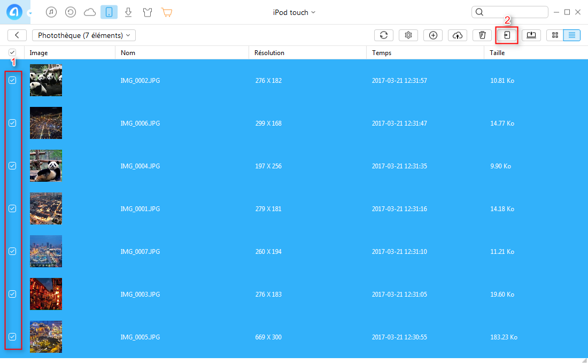This screenshot has height=364, width=588.
Task: Click the search field
Action: tap(510, 12)
